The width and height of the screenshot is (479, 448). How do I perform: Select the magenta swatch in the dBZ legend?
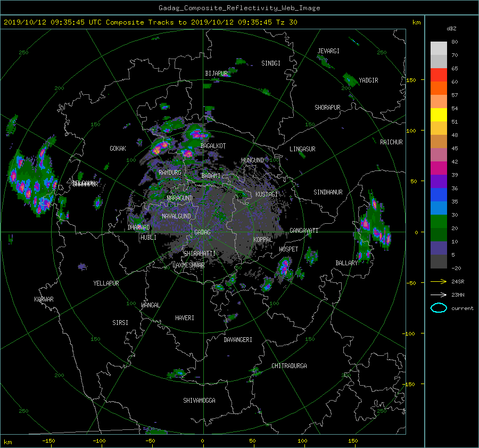pos(439,168)
